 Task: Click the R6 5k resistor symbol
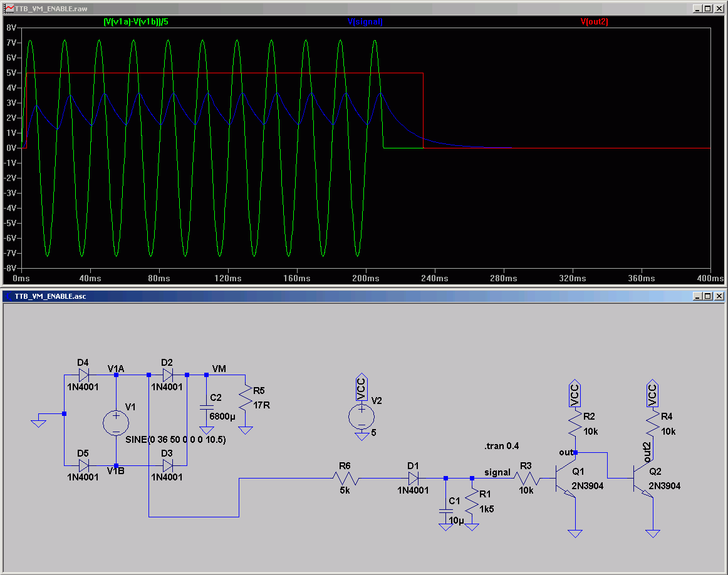click(x=347, y=479)
